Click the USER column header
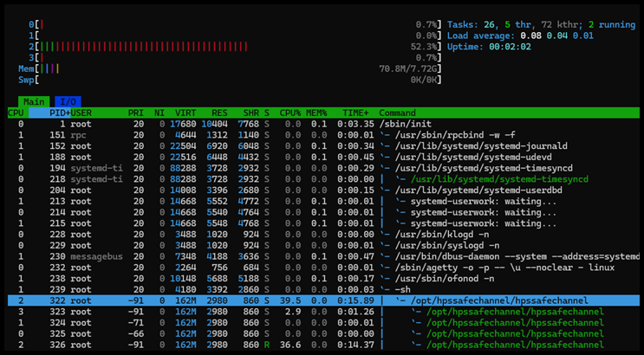The width and height of the screenshot is (644, 355). coord(82,113)
